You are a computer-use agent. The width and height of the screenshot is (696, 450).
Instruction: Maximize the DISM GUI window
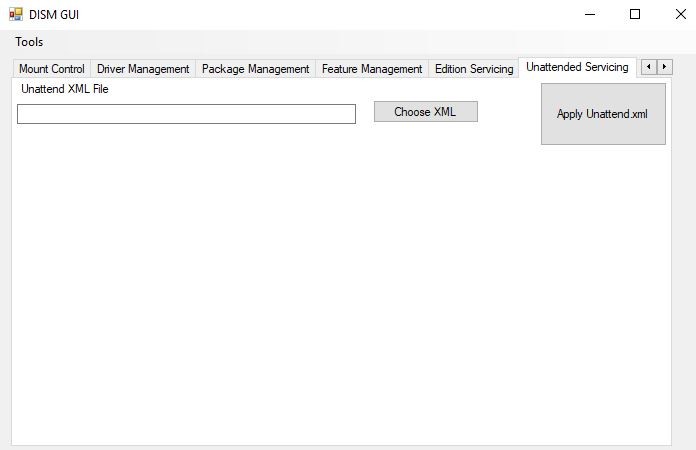click(634, 15)
